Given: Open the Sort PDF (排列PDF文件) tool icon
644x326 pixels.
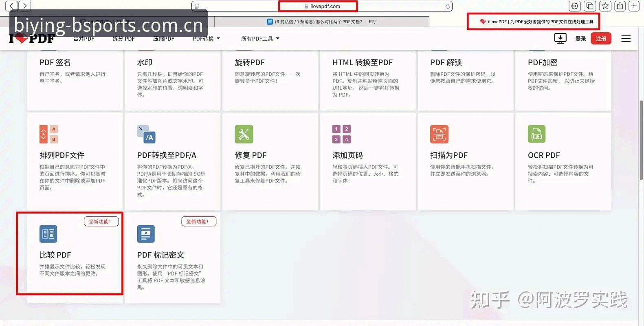Looking at the screenshot, I should pos(48,134).
